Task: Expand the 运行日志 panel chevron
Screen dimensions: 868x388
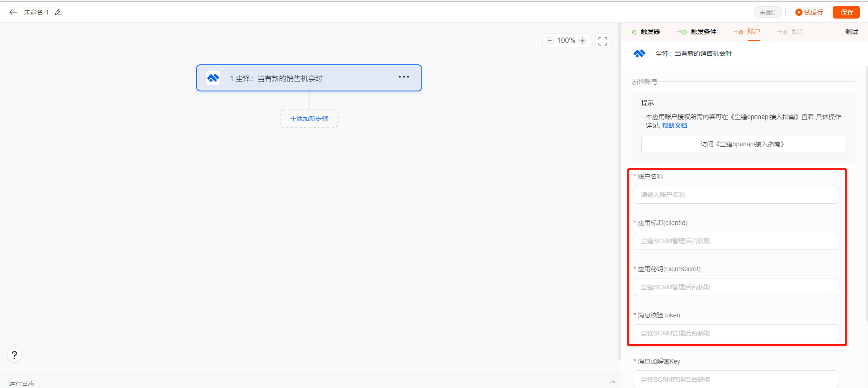Action: (612, 382)
